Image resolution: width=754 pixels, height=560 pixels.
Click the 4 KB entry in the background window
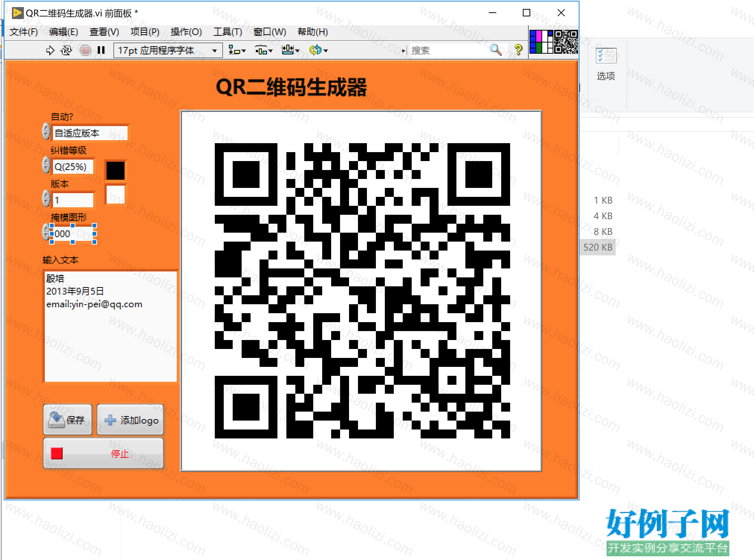tap(603, 216)
